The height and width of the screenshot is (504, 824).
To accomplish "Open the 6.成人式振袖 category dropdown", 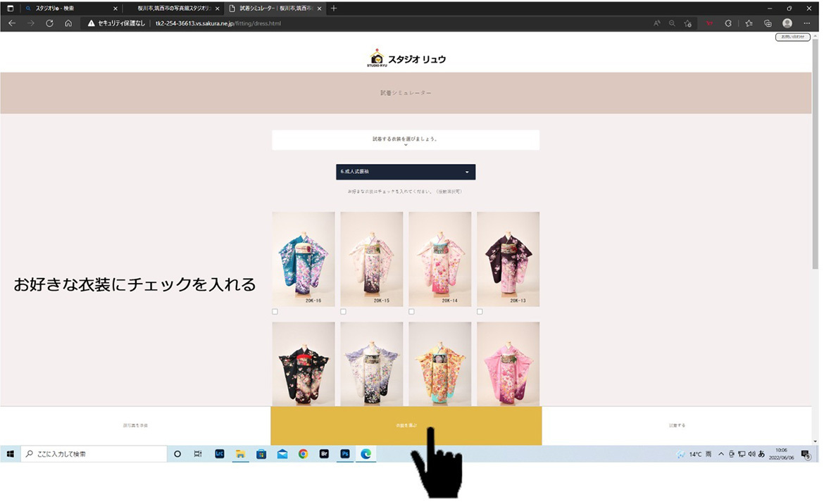I will pyautogui.click(x=406, y=172).
